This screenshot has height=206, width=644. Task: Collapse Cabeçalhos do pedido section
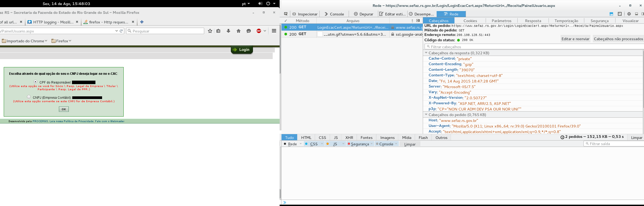tap(426, 114)
